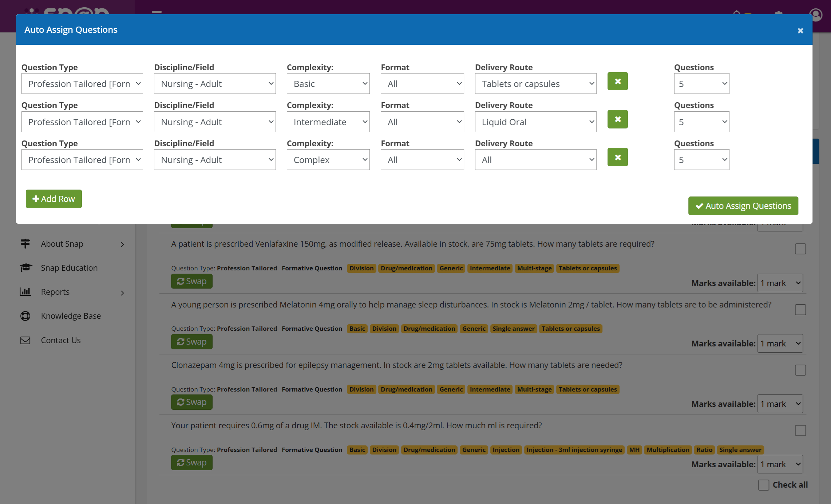Close the Auto Assign Questions dialog
The width and height of the screenshot is (831, 504).
[800, 31]
